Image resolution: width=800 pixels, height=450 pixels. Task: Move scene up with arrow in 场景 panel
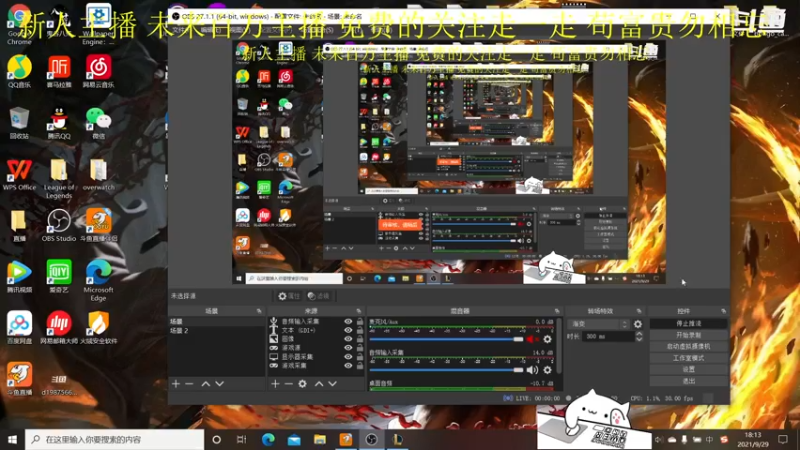click(x=206, y=384)
